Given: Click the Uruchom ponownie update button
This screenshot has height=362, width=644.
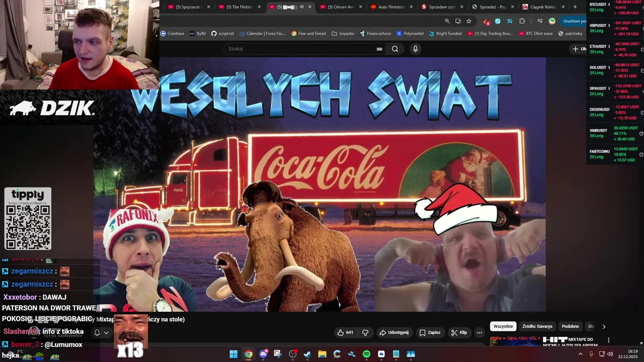Looking at the screenshot, I should click(x=573, y=21).
